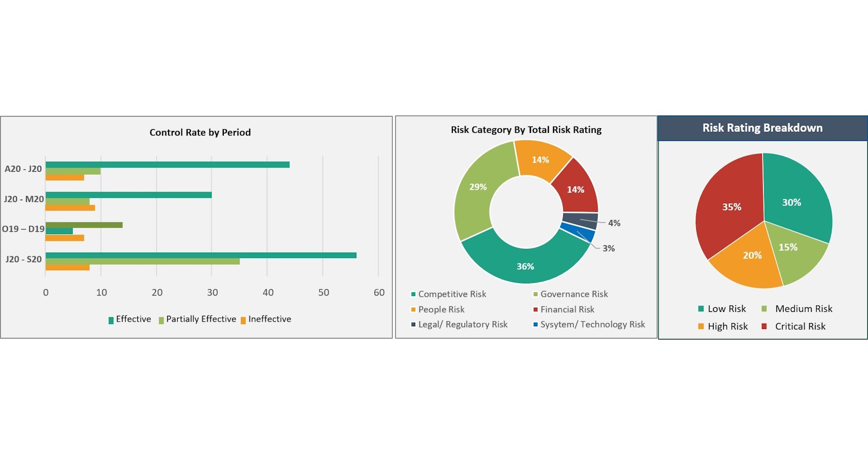The width and height of the screenshot is (868, 455).
Task: Select the People Risk legend entry
Action: [437, 309]
